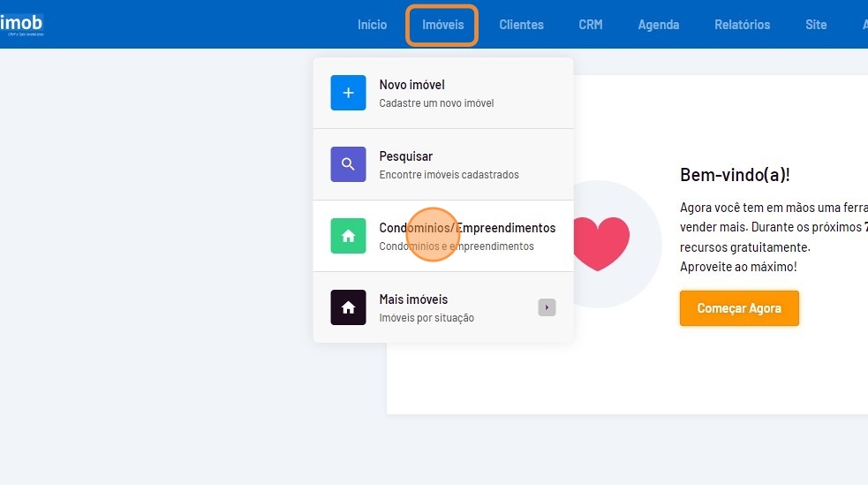Collapse the Imóveis dropdown menu
The height and width of the screenshot is (485, 868).
tap(442, 25)
